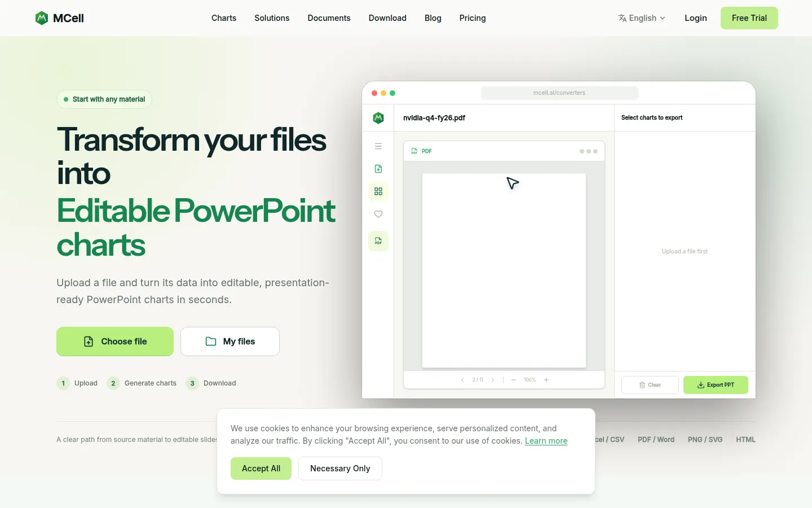The image size is (812, 508).
Task: Click the HTML format label
Action: click(745, 440)
